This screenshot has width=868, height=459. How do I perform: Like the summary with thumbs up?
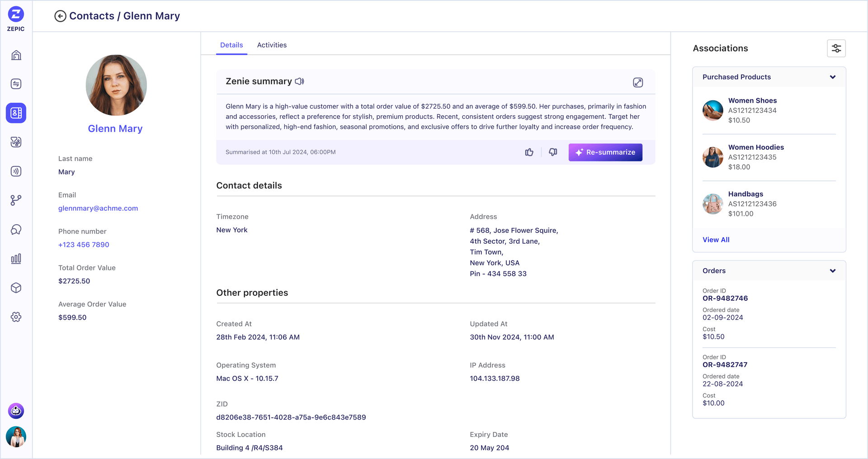click(x=529, y=152)
